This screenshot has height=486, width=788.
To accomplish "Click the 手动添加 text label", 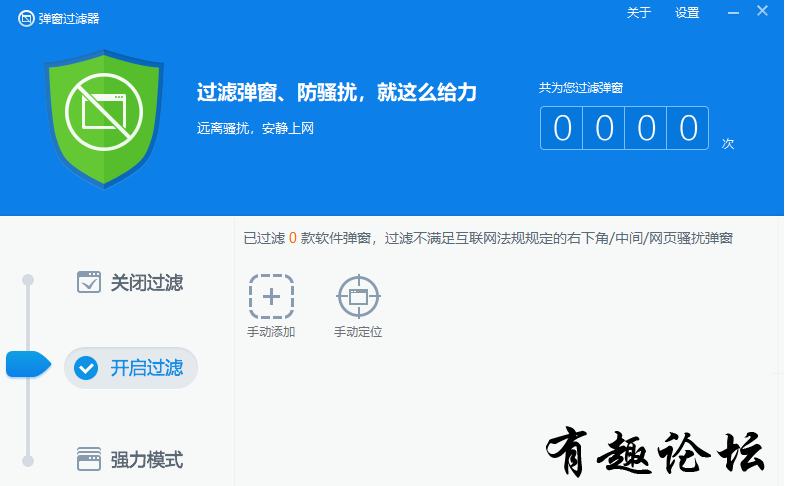I will pos(271,332).
